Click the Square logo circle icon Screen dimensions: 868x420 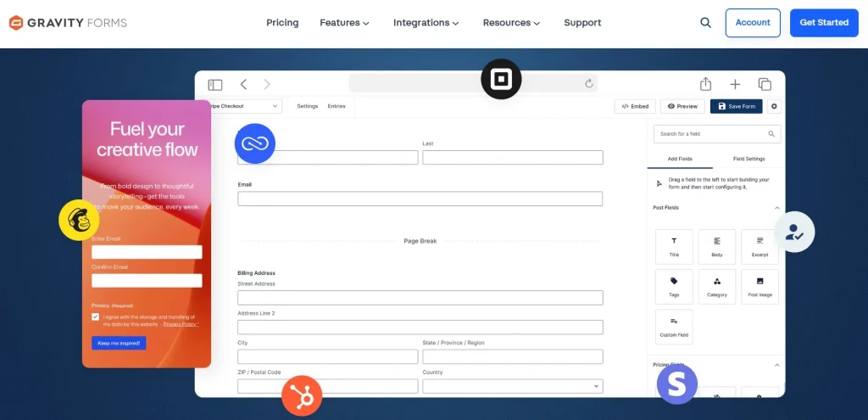pos(501,79)
